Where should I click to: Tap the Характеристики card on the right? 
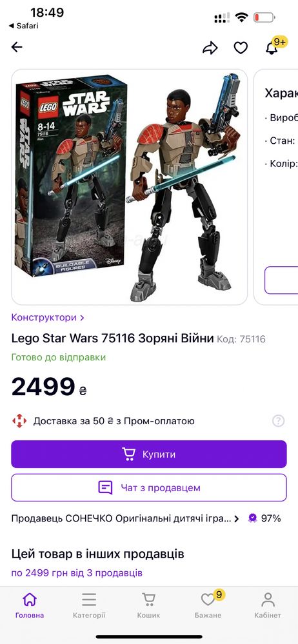276,187
